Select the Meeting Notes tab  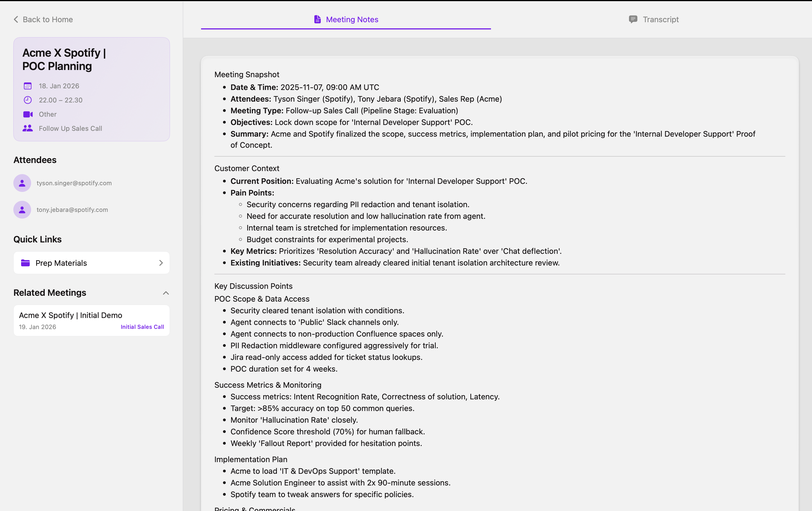346,19
